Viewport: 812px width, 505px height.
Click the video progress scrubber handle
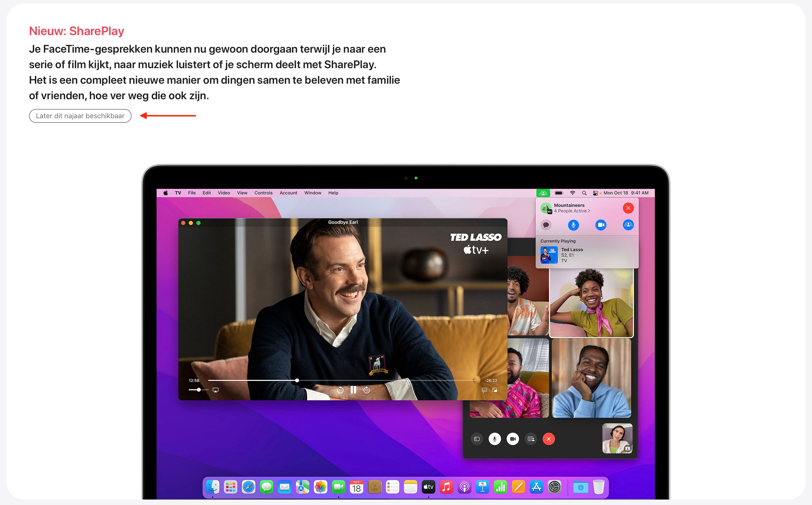pos(297,380)
